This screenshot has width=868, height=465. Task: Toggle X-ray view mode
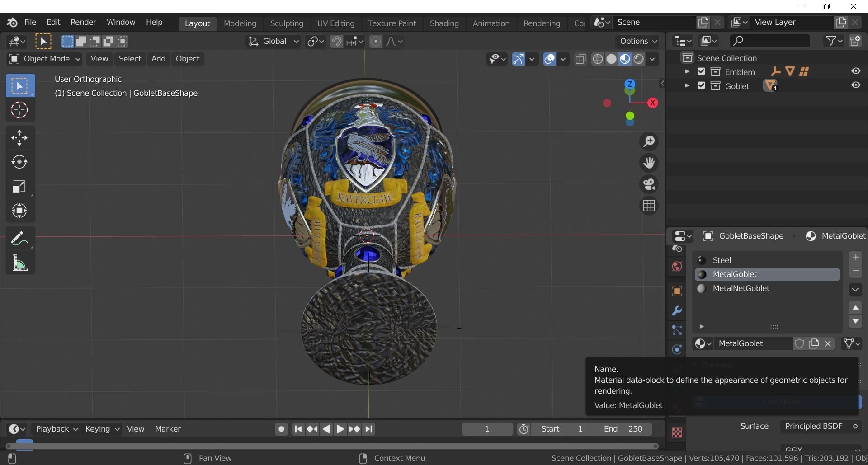pyautogui.click(x=580, y=59)
